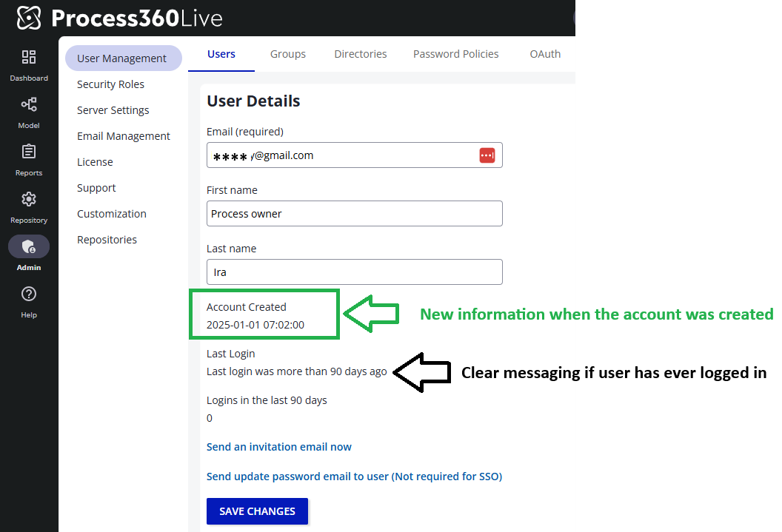This screenshot has width=782, height=532.
Task: Click Send an invitation email now
Action: (278, 447)
